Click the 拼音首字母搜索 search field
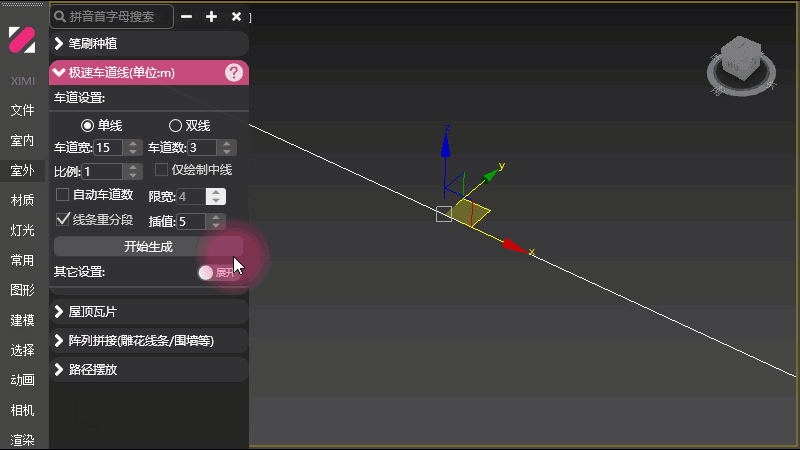The image size is (800, 450). (x=112, y=16)
